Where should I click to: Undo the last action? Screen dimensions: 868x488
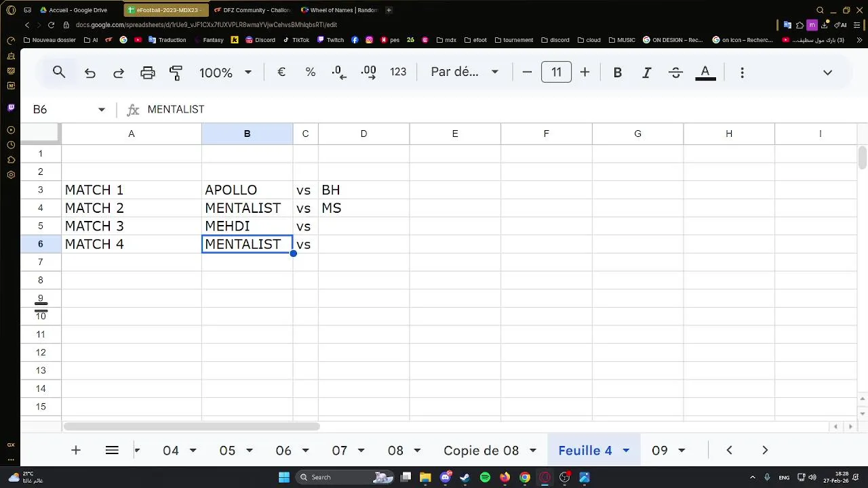pyautogui.click(x=90, y=73)
